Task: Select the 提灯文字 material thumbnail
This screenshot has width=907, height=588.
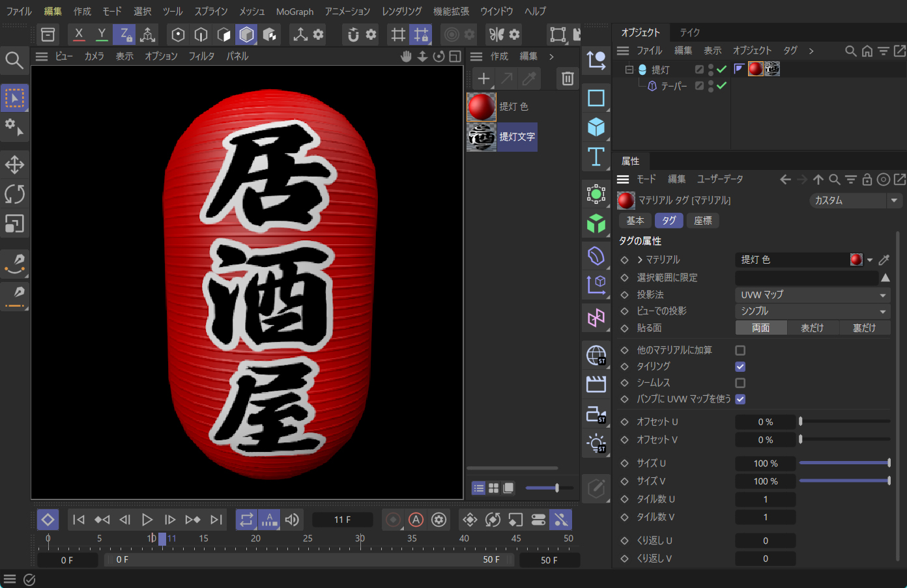Action: (482, 137)
